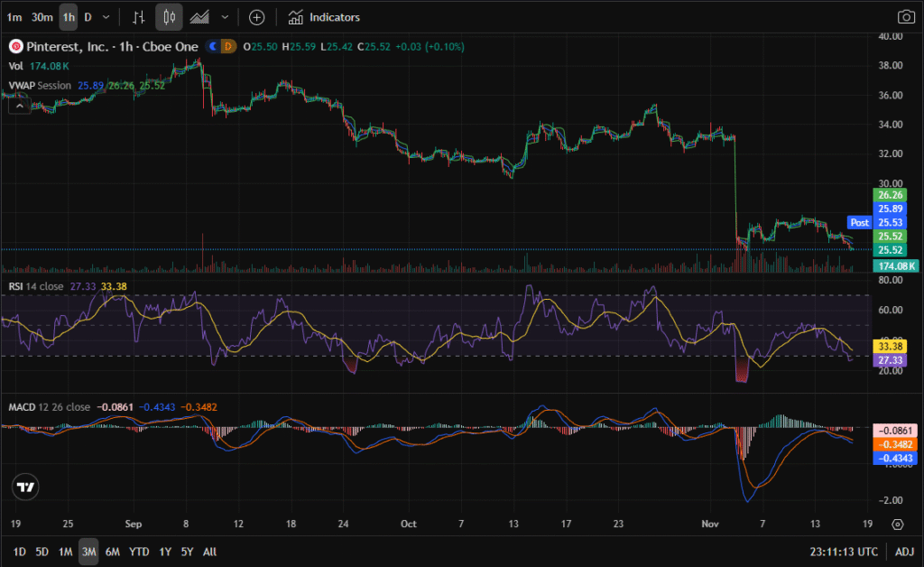Click the Pinterest symbol logo
The height and width of the screenshot is (567, 924).
tap(14, 46)
